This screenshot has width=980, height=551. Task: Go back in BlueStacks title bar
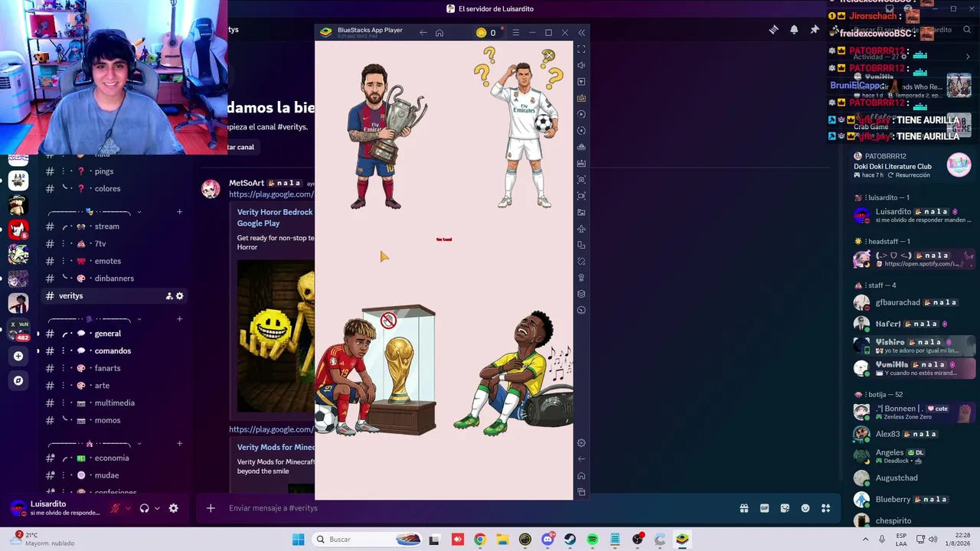423,32
